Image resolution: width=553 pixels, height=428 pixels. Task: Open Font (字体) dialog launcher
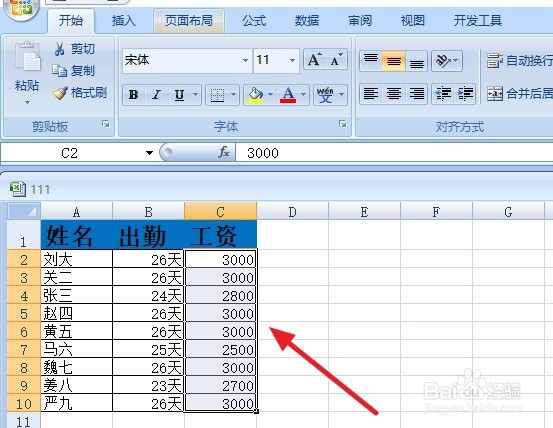pos(342,124)
